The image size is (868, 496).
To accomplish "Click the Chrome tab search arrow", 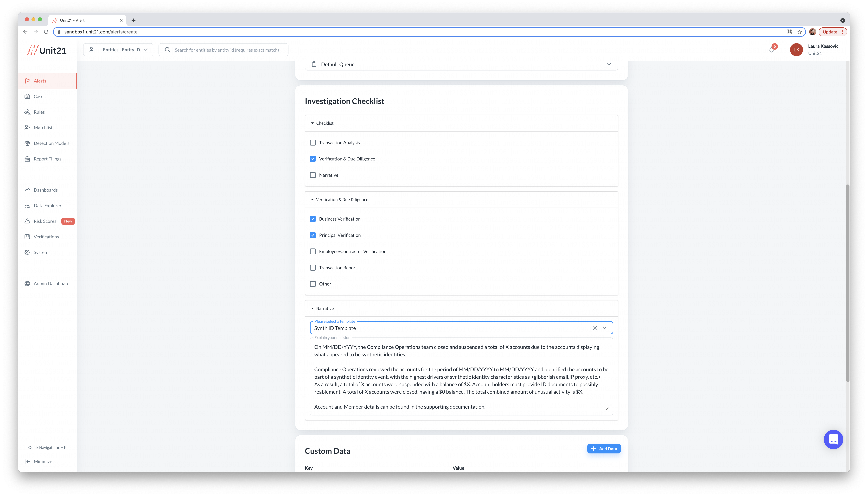I will point(842,20).
